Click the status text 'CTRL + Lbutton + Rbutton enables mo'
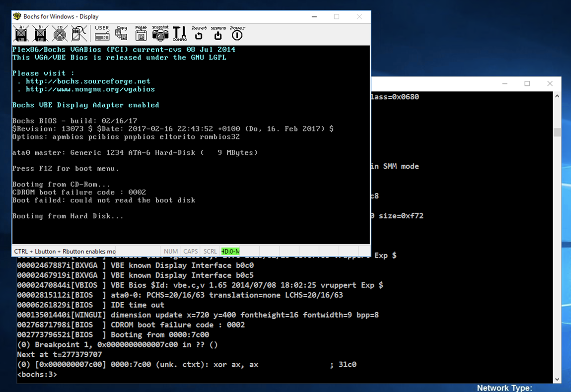The image size is (571, 392). 65,251
